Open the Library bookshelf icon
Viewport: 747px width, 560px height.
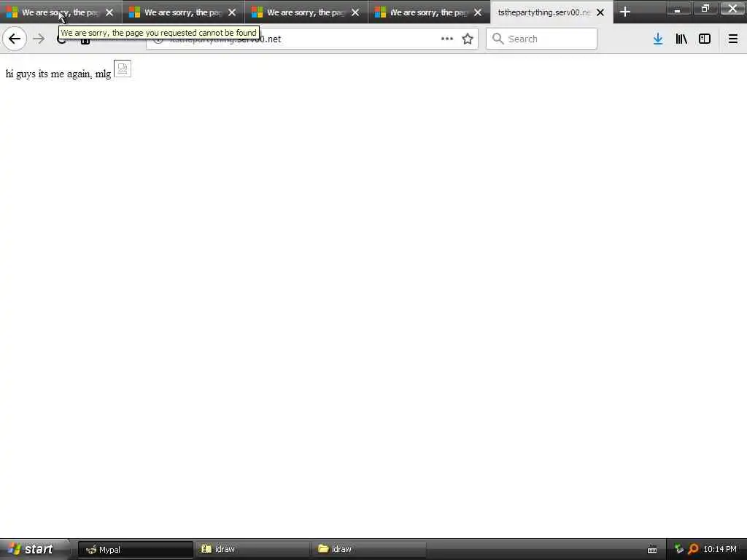pyautogui.click(x=681, y=39)
